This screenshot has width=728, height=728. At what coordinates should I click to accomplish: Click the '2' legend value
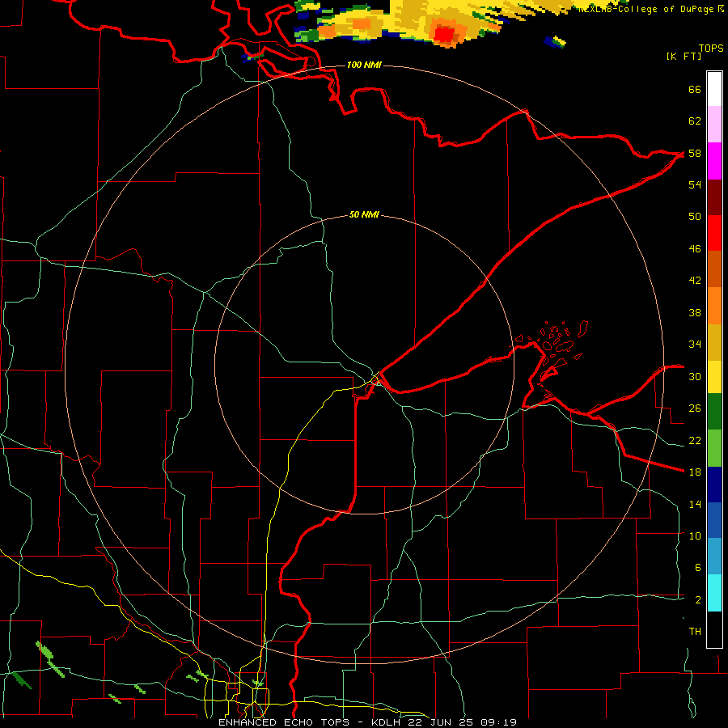point(697,600)
